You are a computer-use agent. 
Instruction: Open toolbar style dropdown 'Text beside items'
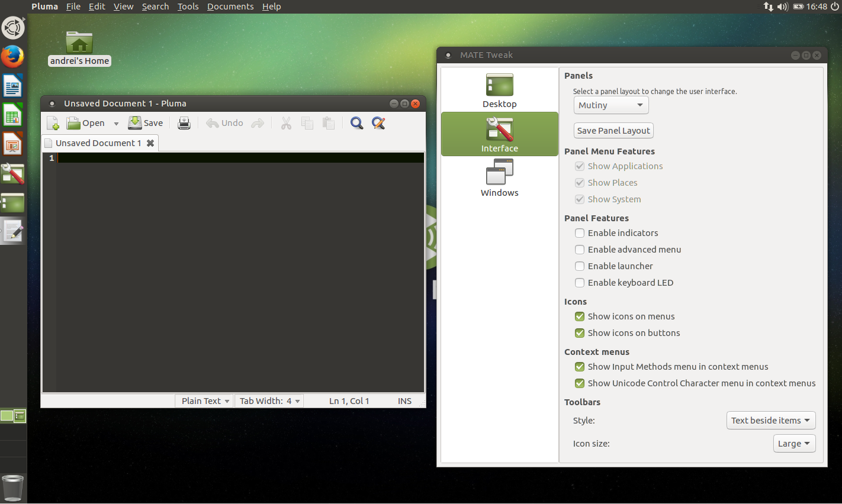pos(771,421)
